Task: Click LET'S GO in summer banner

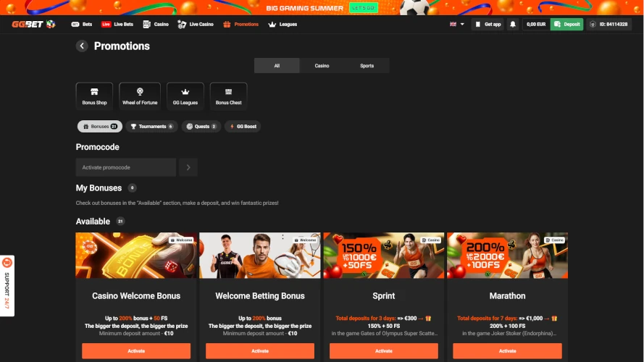Action: point(364,8)
